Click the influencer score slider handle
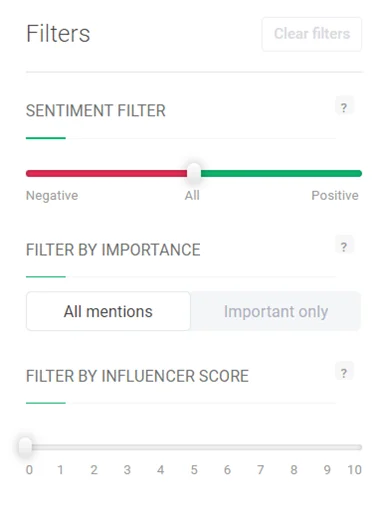 pyautogui.click(x=25, y=447)
